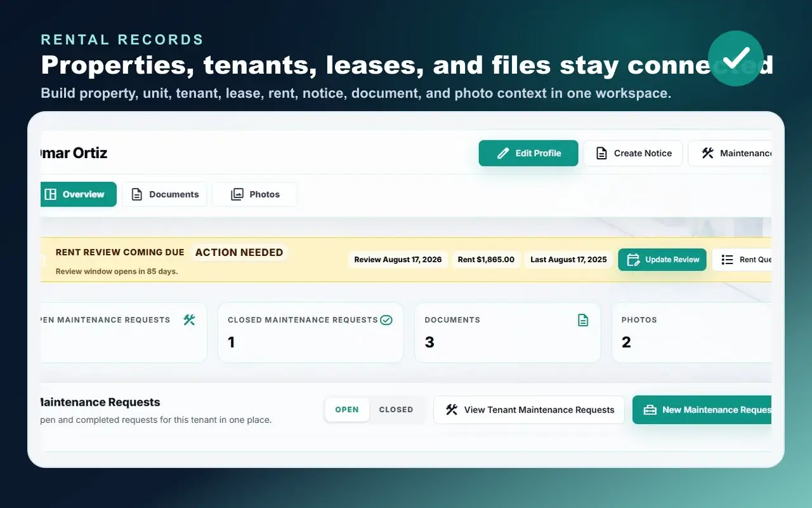The image size is (812, 508).
Task: Open the Rent Queue button
Action: pyautogui.click(x=742, y=260)
